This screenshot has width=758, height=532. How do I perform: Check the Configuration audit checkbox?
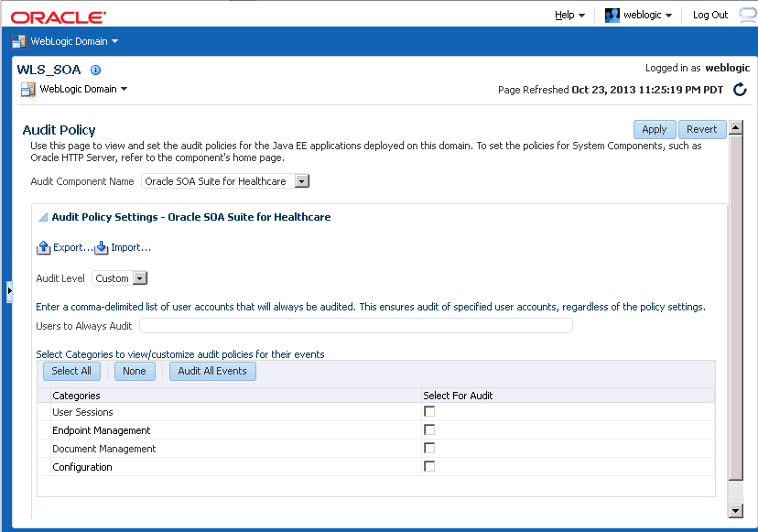tap(429, 467)
